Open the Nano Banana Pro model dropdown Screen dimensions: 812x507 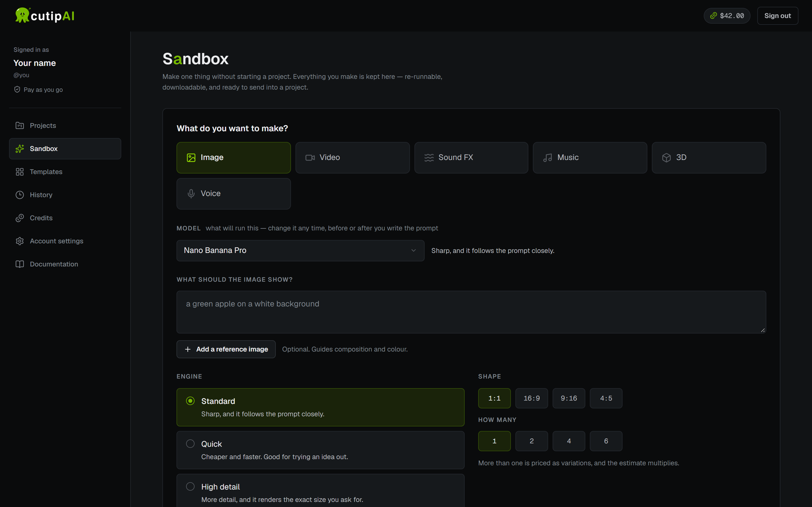pos(300,250)
